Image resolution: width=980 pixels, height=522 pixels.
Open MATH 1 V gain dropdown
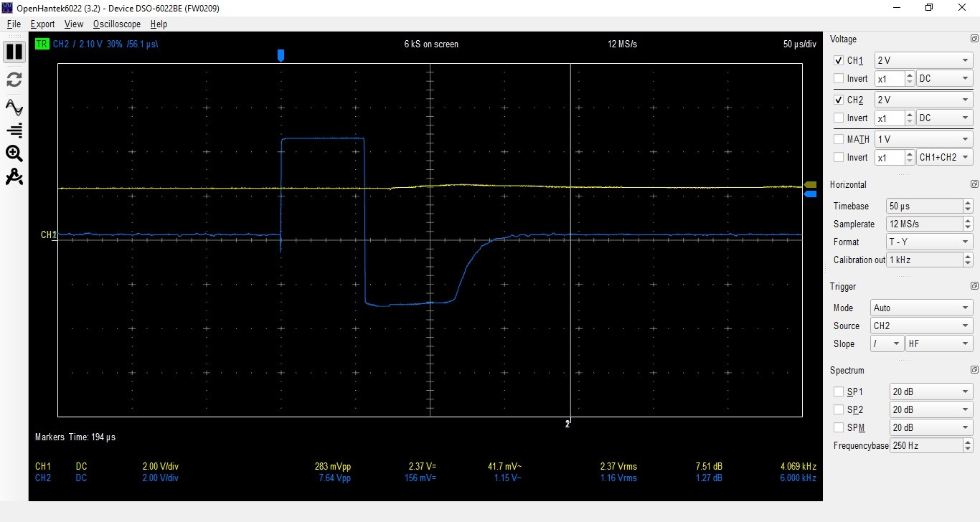924,140
